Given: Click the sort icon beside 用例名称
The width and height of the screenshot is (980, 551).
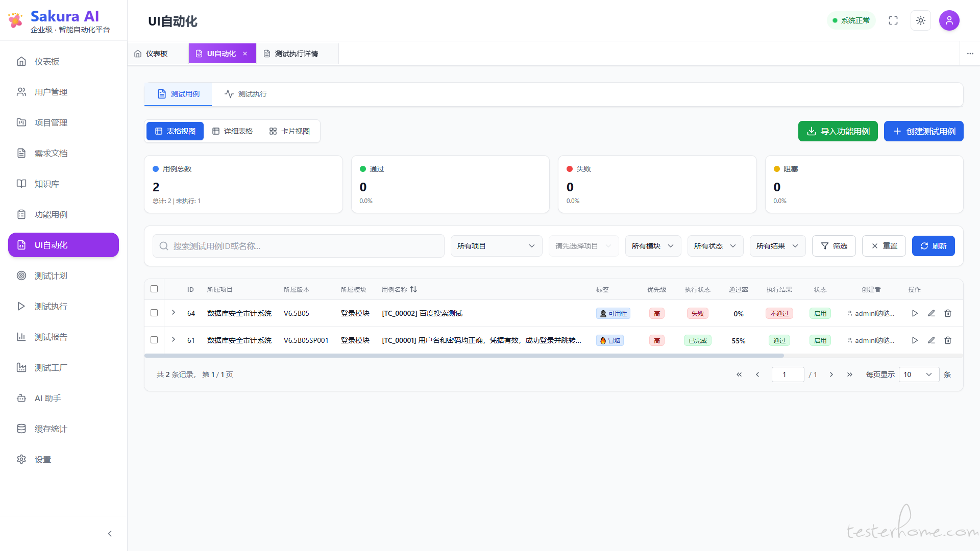Looking at the screenshot, I should 413,289.
